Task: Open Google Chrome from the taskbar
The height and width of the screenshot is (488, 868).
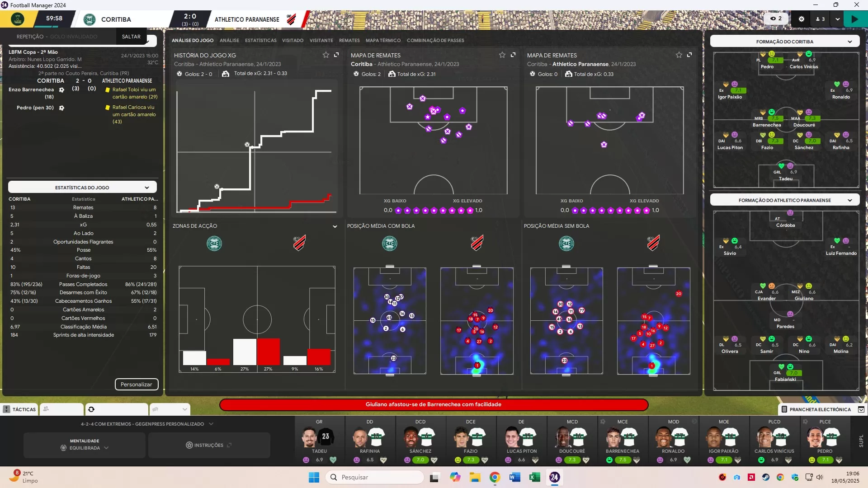Action: 495,477
